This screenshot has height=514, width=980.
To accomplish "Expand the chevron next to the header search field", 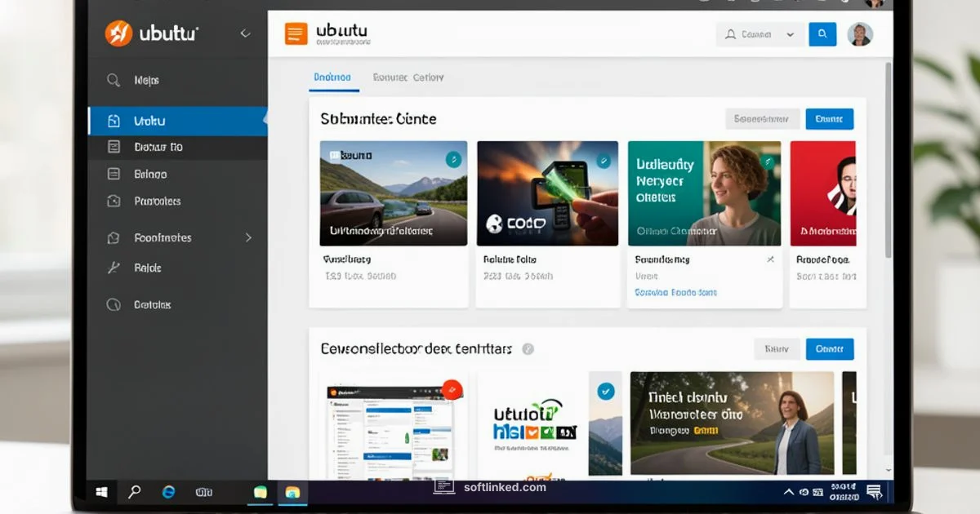I will point(789,34).
